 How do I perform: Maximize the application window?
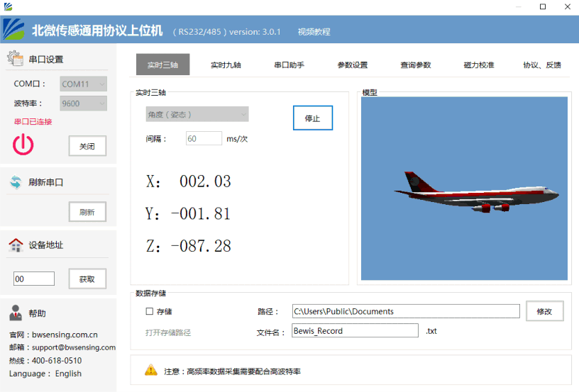point(542,6)
